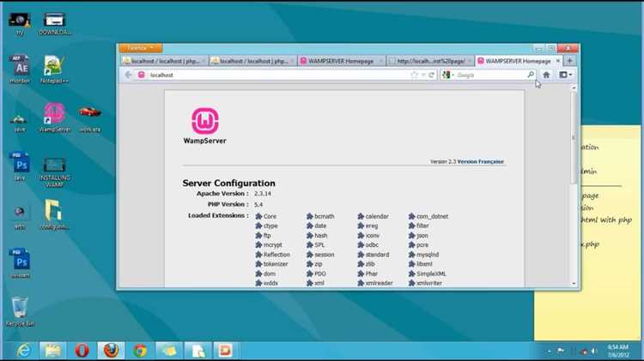Select the INSTALLING WAMP desktop icon
Viewport: 644px width, 361px height.
pyautogui.click(x=55, y=172)
